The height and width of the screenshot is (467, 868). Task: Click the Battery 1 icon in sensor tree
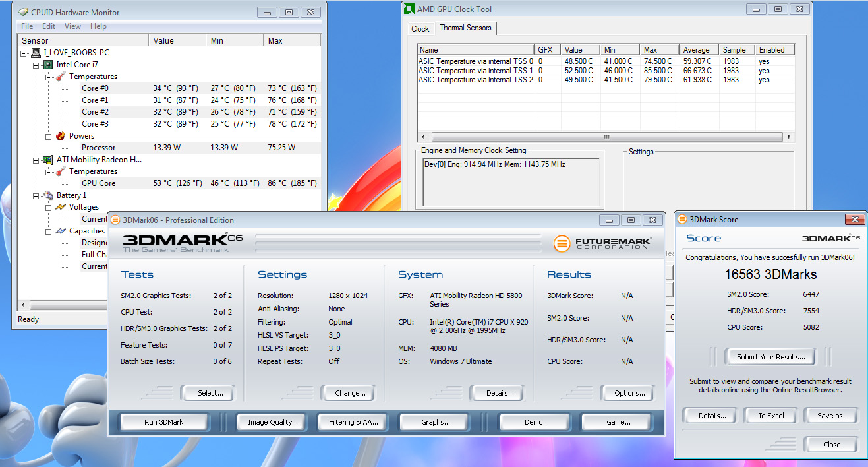click(48, 195)
